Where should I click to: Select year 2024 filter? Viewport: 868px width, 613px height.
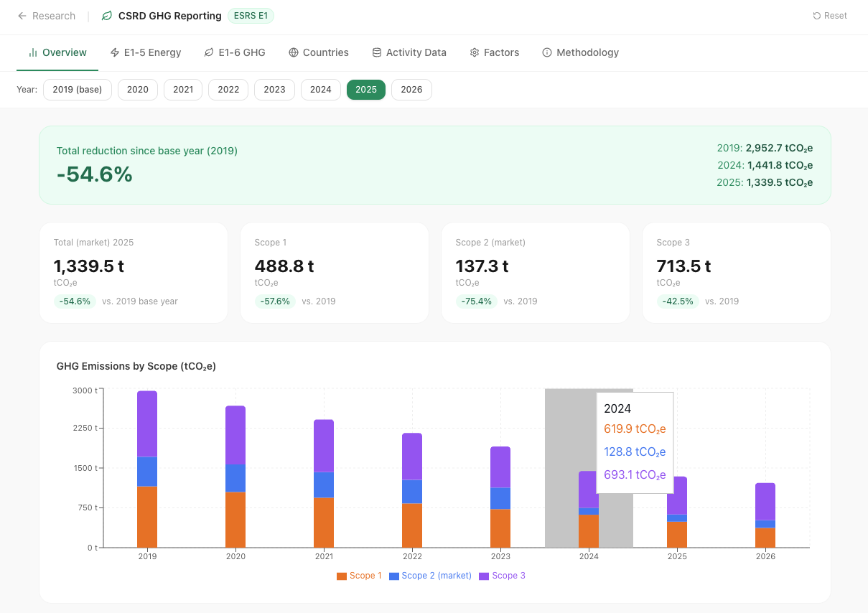[x=321, y=90]
